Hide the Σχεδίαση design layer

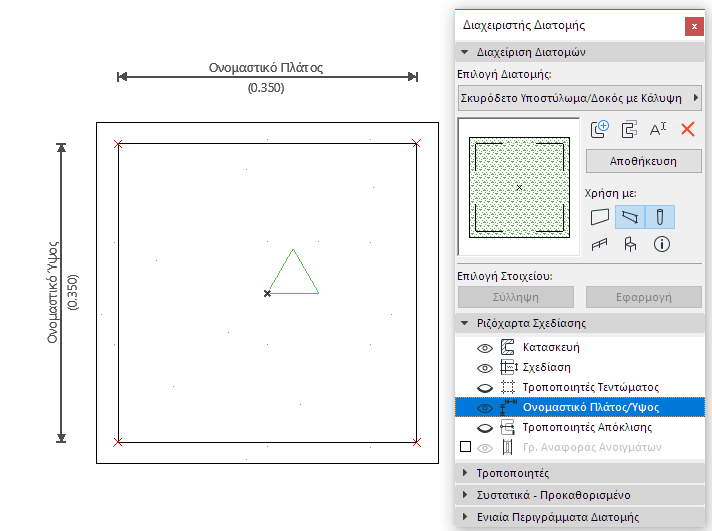coord(485,367)
